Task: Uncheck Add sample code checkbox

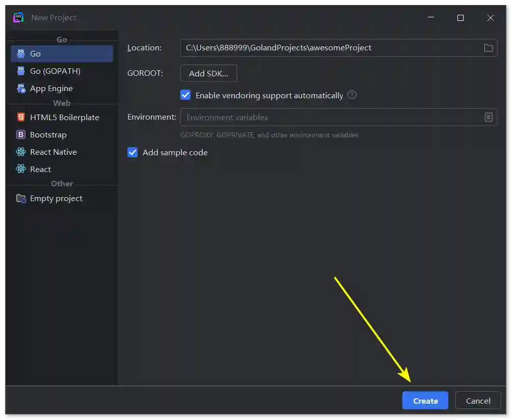Action: pos(132,152)
